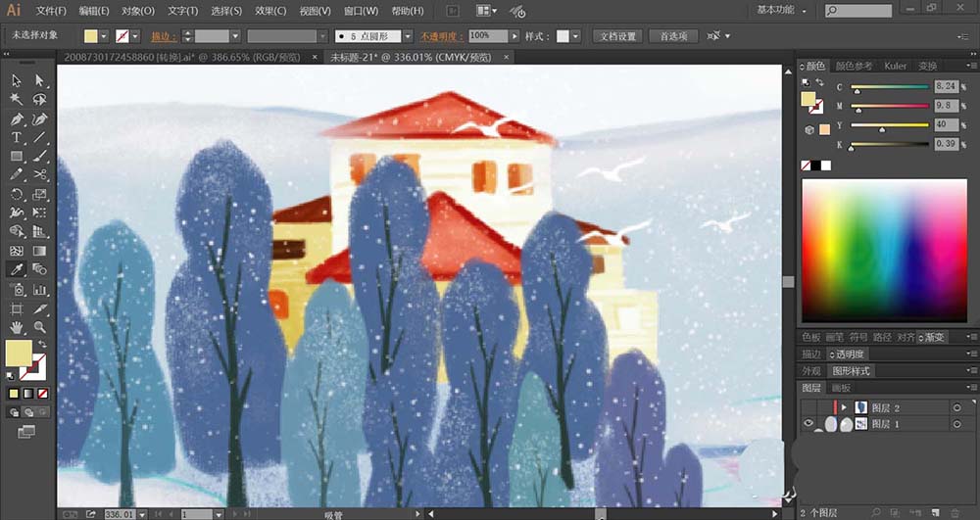Select the Magic Wand tool
The height and width of the screenshot is (520, 980).
pyautogui.click(x=17, y=100)
